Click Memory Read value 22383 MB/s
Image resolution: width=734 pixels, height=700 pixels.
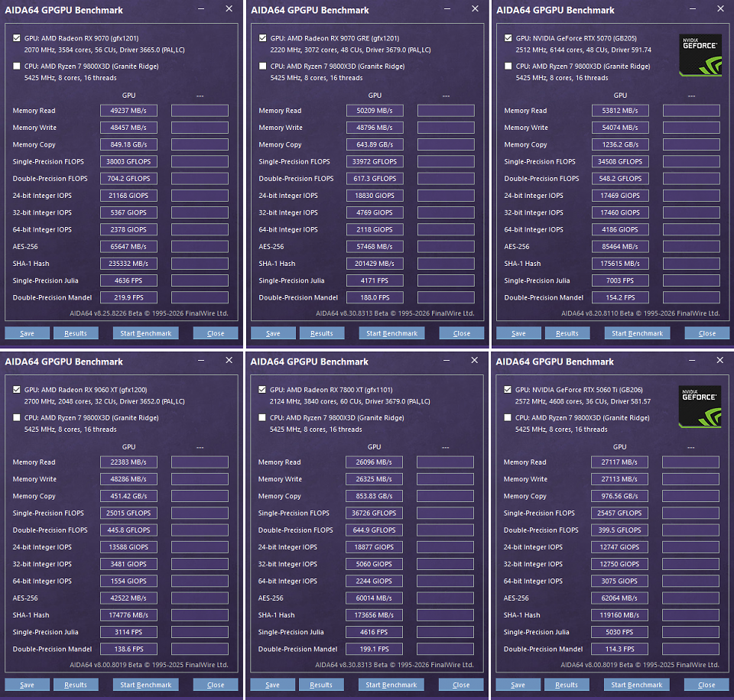(128, 462)
